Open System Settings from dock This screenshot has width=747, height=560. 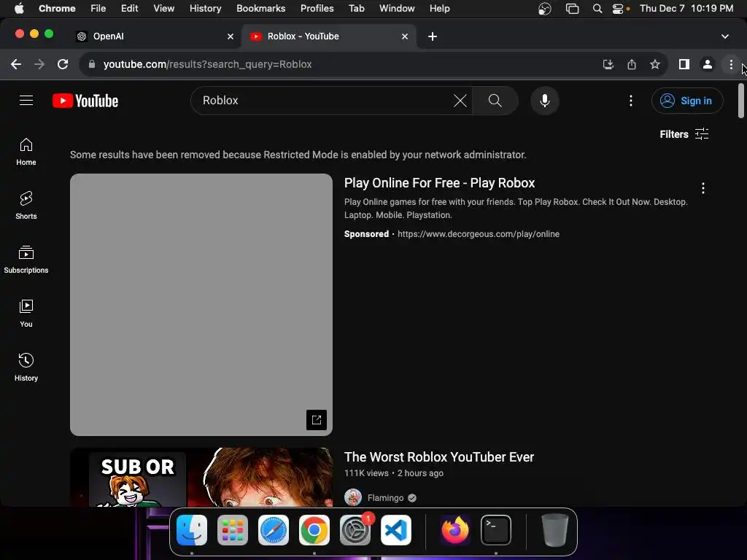(x=355, y=530)
